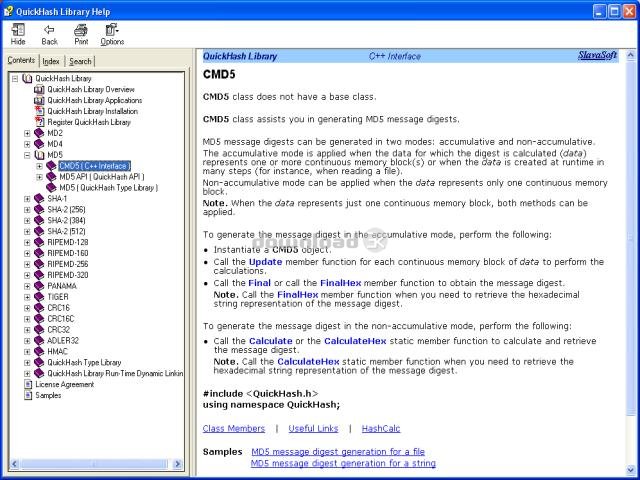
Task: Follow the CalculateHex link after Calculate
Action: point(355,341)
